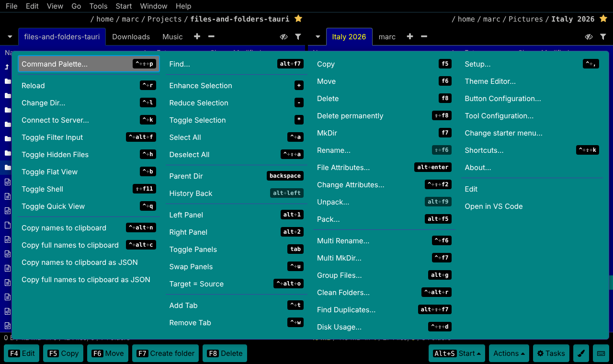Switch to the Music tab
The width and height of the screenshot is (613, 364).
click(x=172, y=37)
